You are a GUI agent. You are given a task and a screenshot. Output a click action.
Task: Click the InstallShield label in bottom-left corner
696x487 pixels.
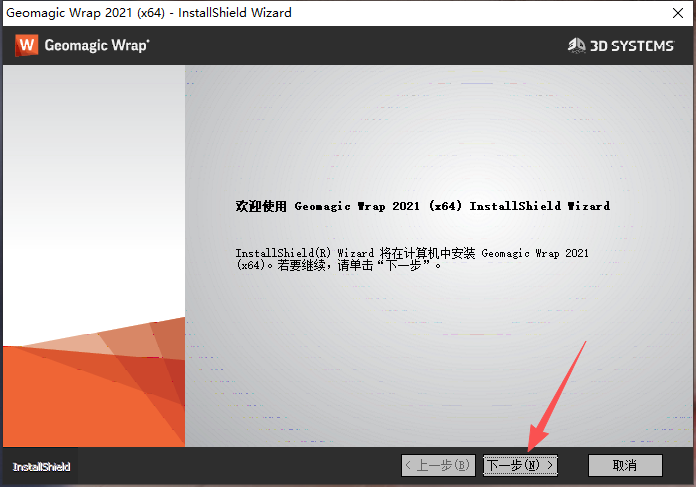click(x=41, y=467)
